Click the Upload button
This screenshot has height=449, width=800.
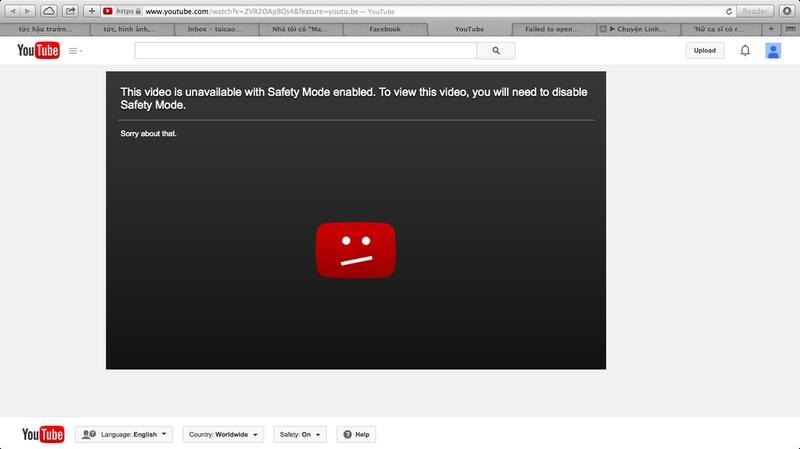click(705, 51)
